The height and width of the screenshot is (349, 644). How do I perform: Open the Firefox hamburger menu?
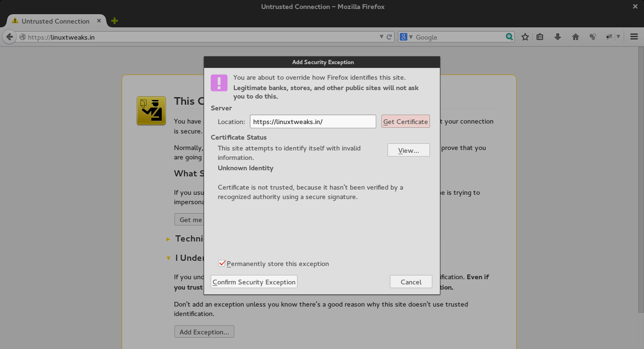[x=634, y=37]
